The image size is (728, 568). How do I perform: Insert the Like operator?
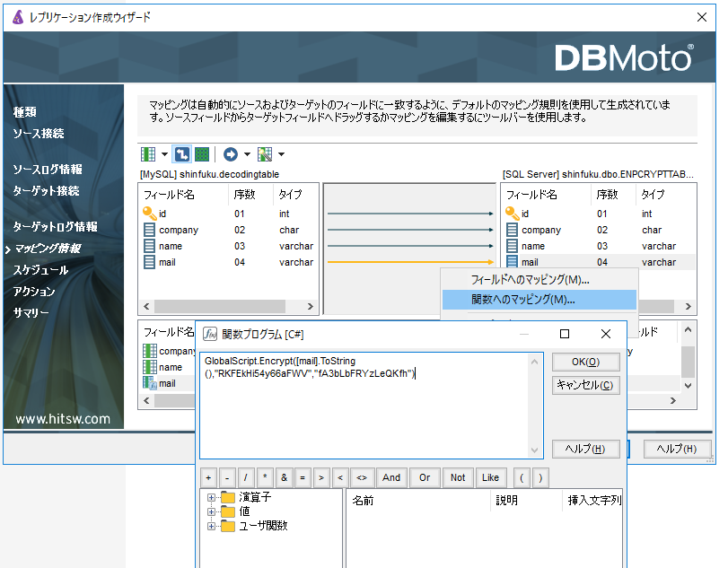491,477
